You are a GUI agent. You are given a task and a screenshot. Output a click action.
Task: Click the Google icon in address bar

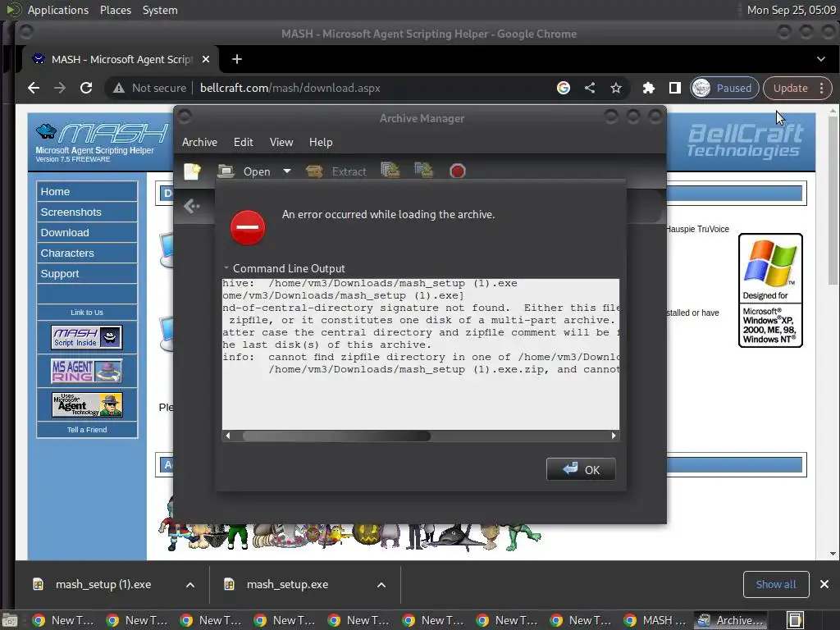[563, 88]
